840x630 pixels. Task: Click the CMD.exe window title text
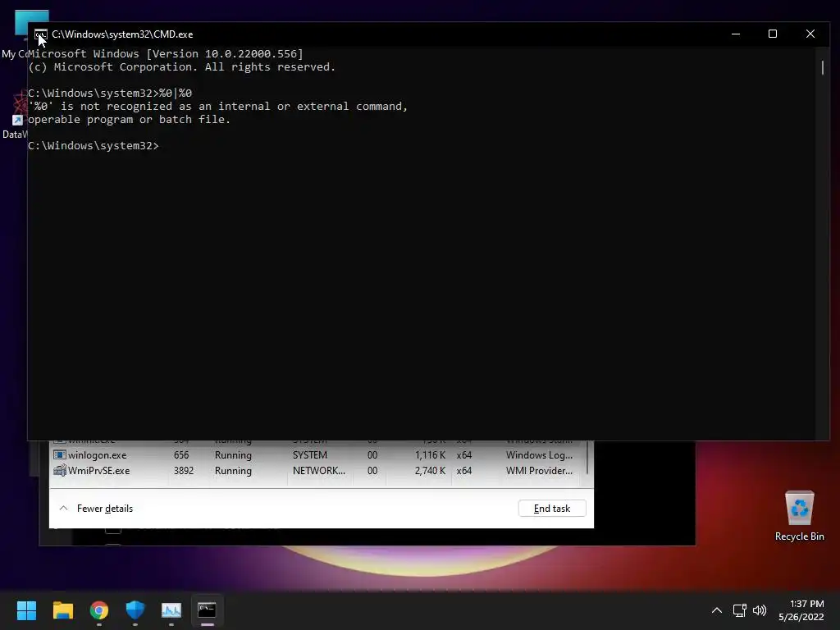tap(122, 34)
